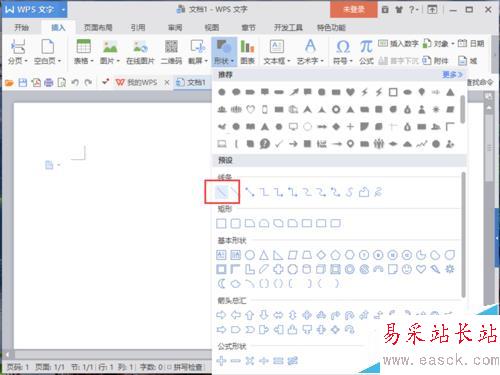Go to the 开发工具 tab
This screenshot has height=375, width=500.
(288, 28)
